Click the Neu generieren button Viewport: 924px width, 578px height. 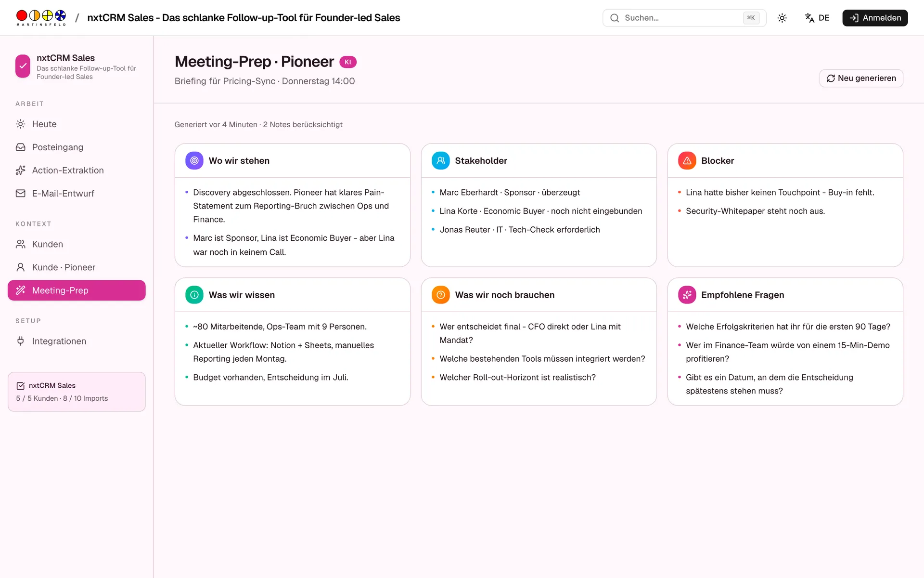pyautogui.click(x=861, y=78)
